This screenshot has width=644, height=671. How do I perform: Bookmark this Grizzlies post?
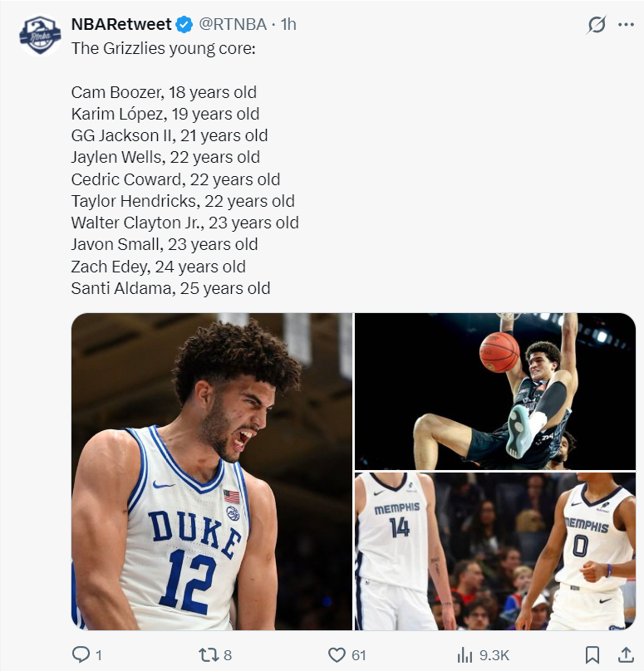(x=592, y=654)
